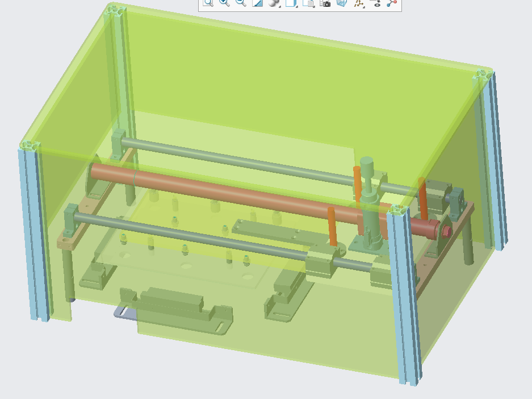Select the front-left blue aluminum profile post
The height and width of the screenshot is (399, 532).
point(35,234)
